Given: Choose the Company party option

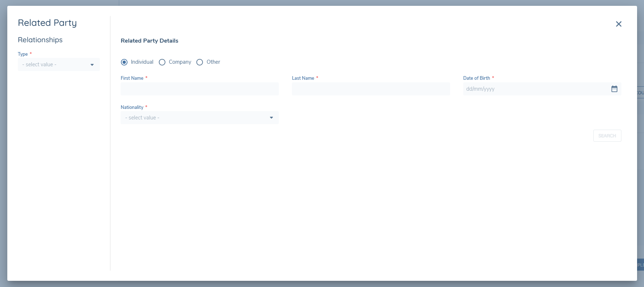Looking at the screenshot, I should click(162, 62).
